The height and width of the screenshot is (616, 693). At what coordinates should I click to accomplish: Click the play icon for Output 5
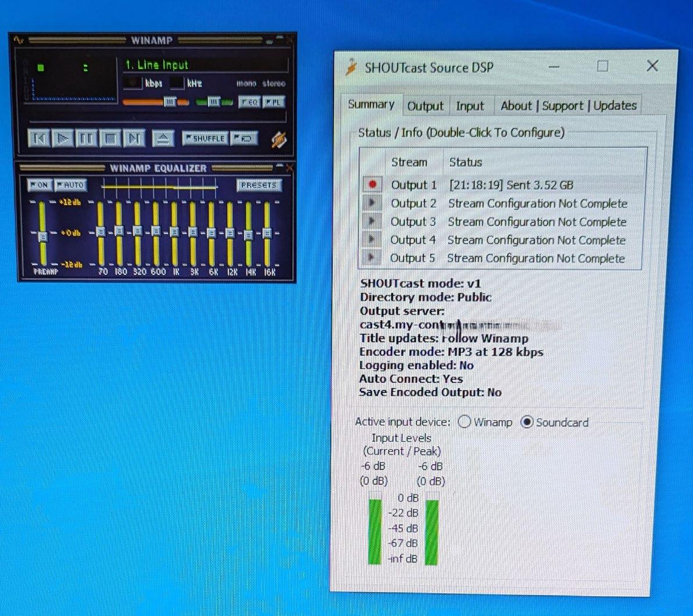[x=371, y=258]
